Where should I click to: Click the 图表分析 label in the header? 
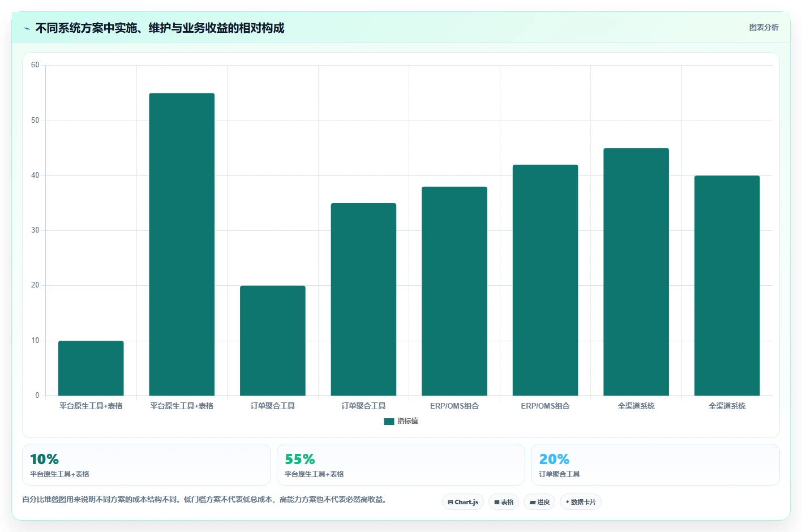click(x=764, y=27)
